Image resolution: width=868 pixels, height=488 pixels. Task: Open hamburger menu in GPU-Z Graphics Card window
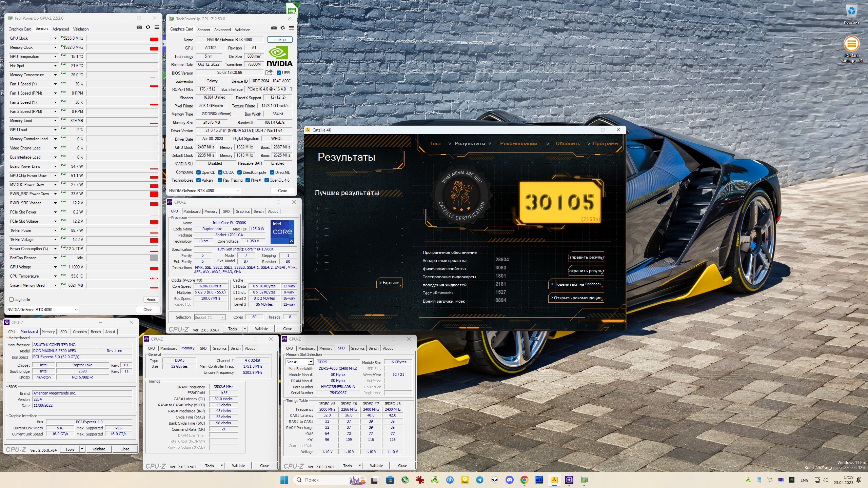coord(291,28)
